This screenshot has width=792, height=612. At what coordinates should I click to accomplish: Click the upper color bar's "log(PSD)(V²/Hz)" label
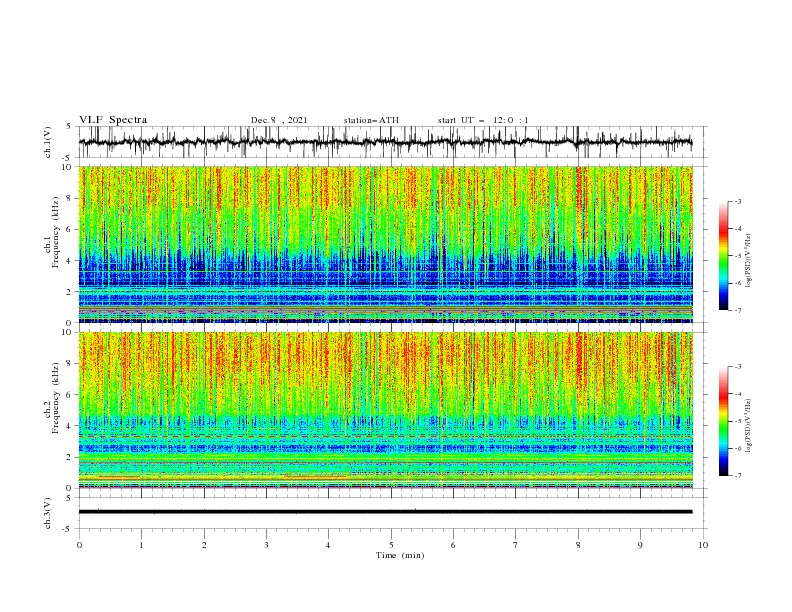coord(749,261)
